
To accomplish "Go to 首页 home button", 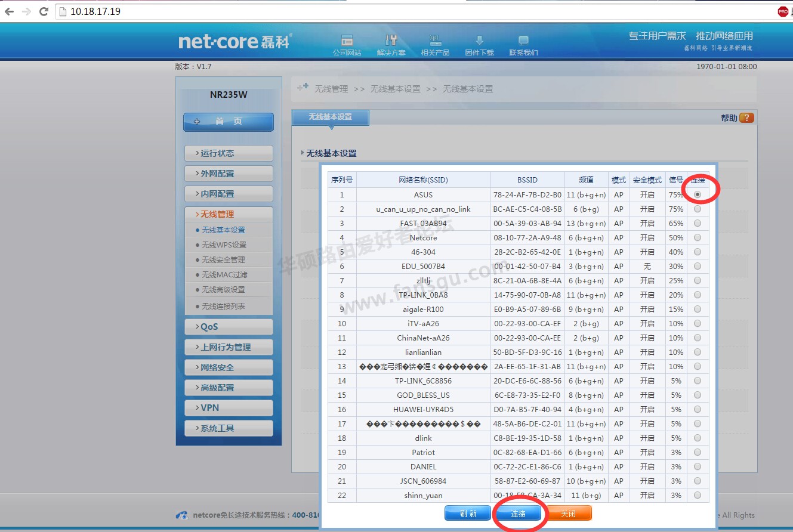I will point(229,122).
